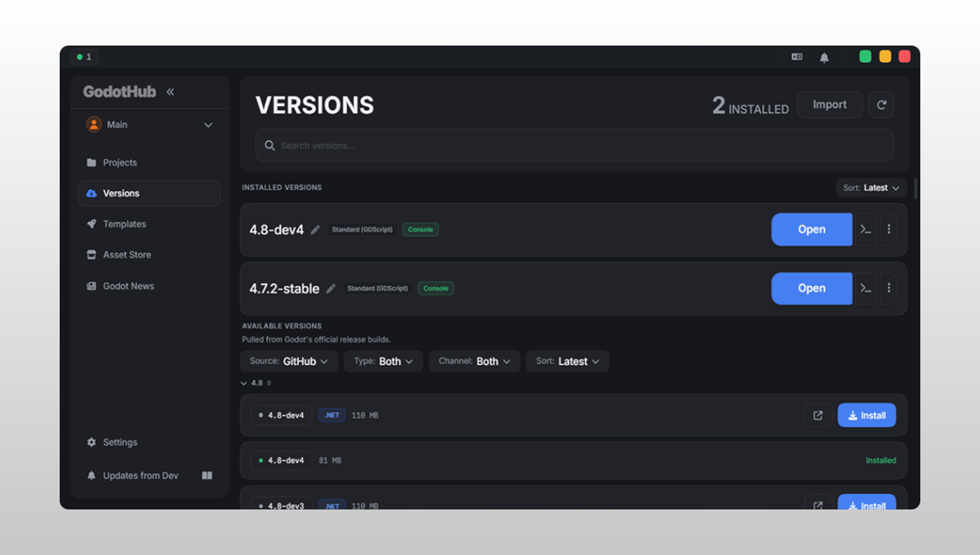Click the Import button
The image size is (980, 555).
pos(830,104)
